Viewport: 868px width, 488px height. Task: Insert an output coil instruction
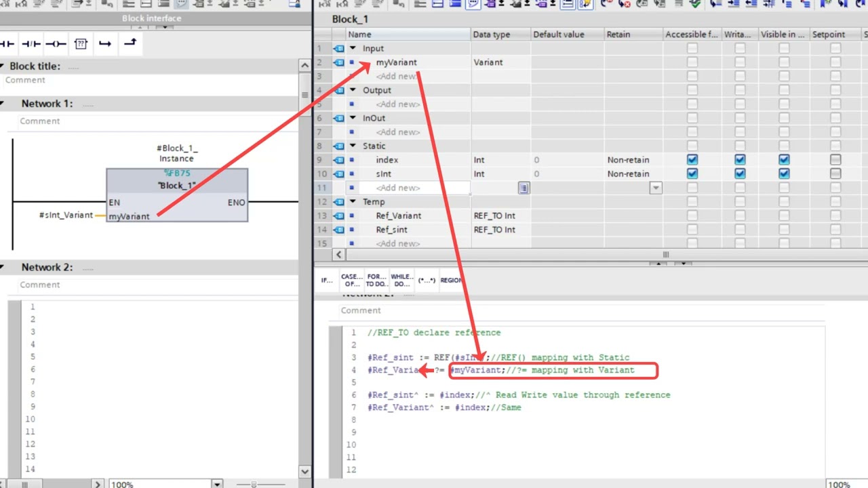[56, 44]
